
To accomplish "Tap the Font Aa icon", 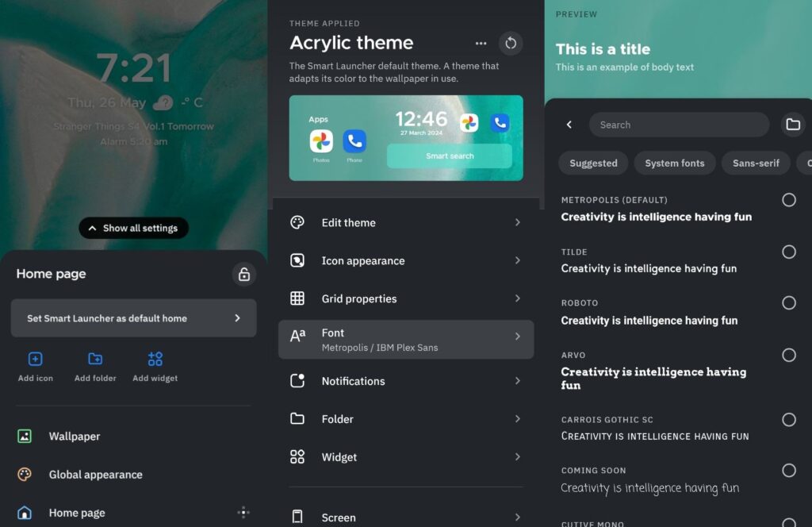I will pos(298,337).
